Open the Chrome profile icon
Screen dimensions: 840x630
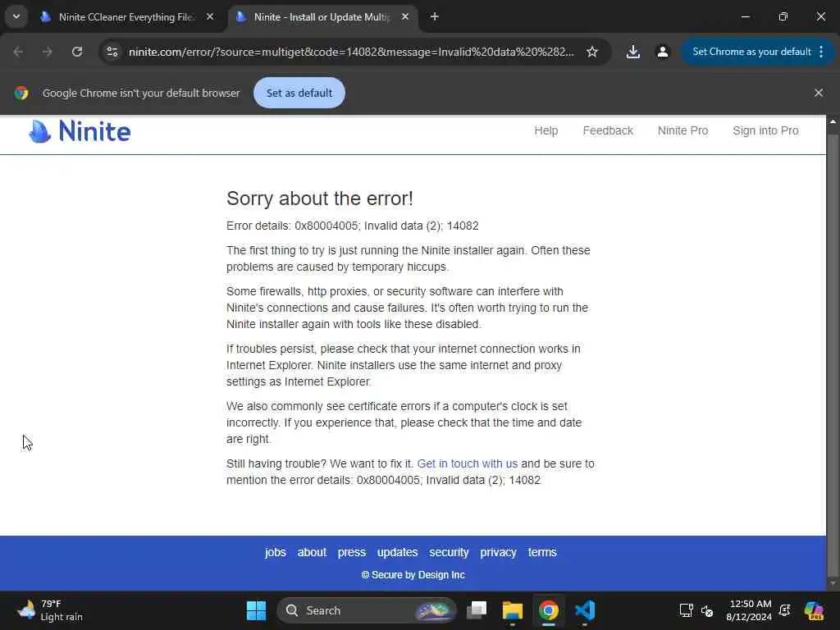[x=663, y=52]
